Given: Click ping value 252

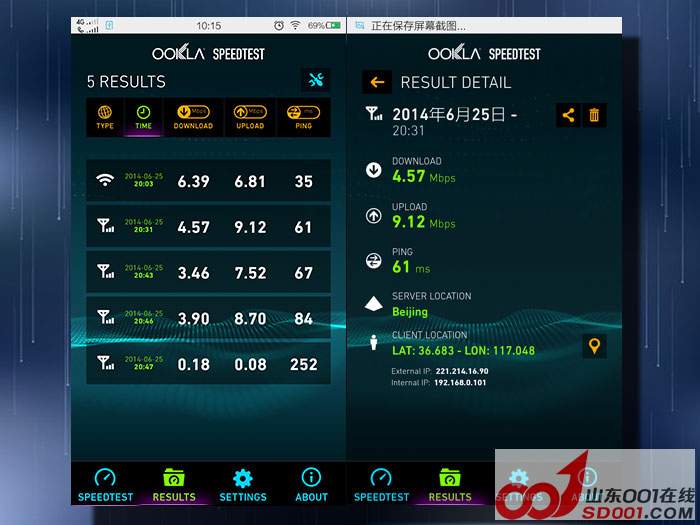Looking at the screenshot, I should coord(304,364).
